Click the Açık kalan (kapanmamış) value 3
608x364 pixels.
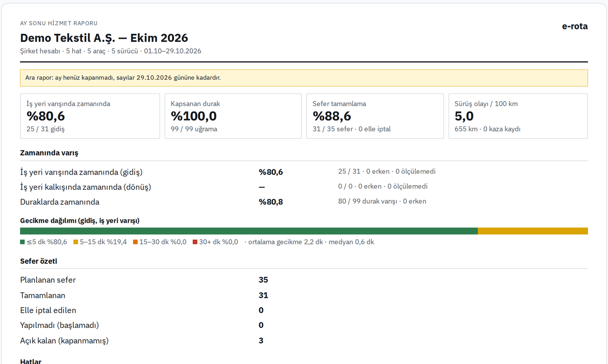[x=261, y=341]
